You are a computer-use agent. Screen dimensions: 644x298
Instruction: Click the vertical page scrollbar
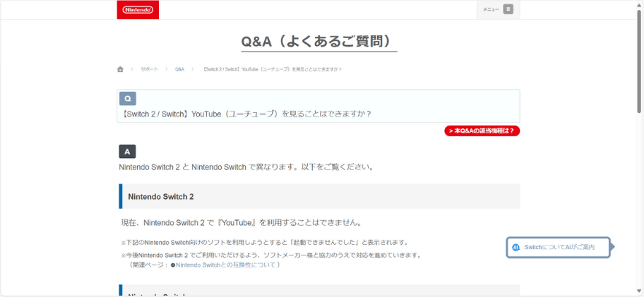(639, 62)
